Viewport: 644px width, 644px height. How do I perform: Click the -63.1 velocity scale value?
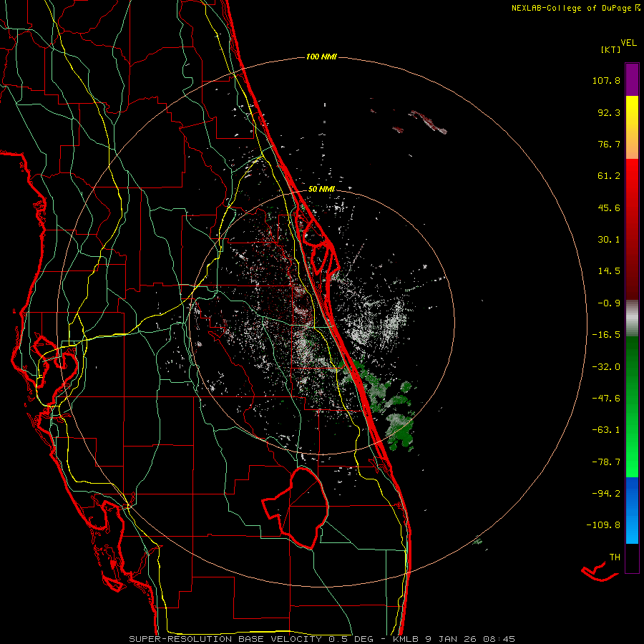[606, 430]
